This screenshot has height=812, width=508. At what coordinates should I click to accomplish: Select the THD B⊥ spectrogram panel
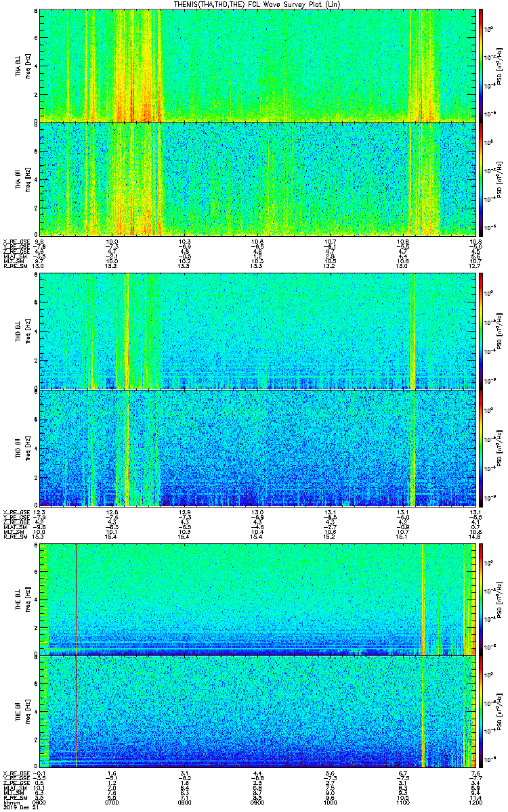point(258,332)
